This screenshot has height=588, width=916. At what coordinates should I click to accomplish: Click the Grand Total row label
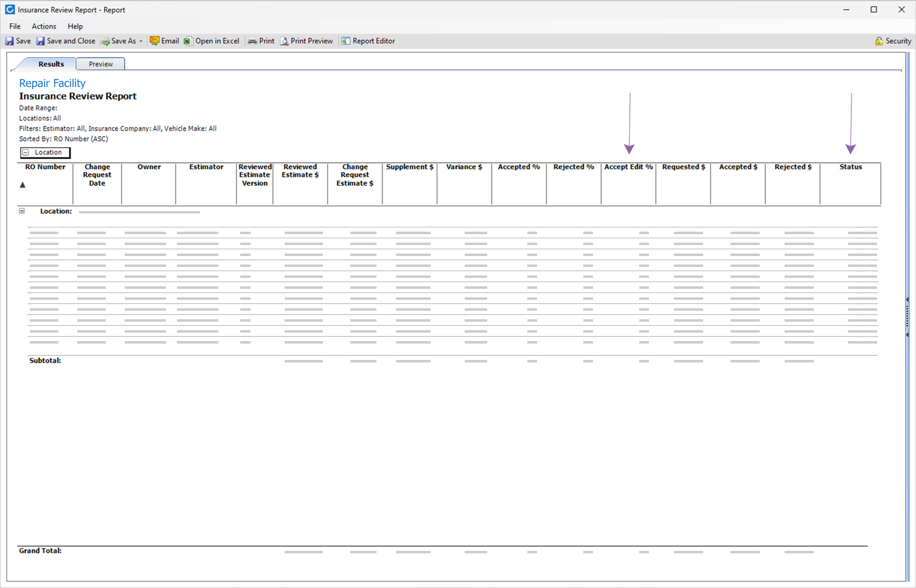[x=40, y=551]
